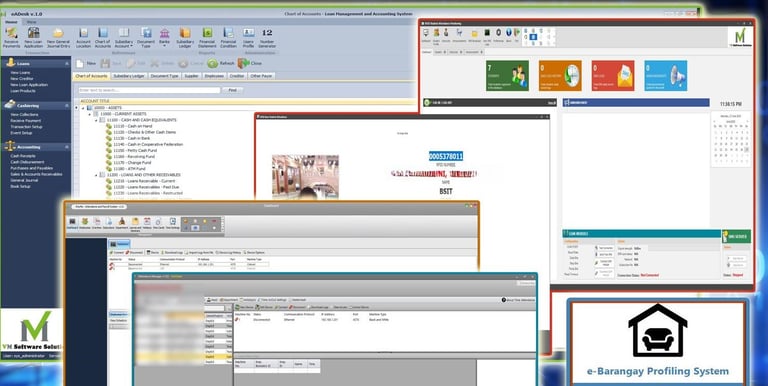Click the green students tile showing 7

(507, 76)
